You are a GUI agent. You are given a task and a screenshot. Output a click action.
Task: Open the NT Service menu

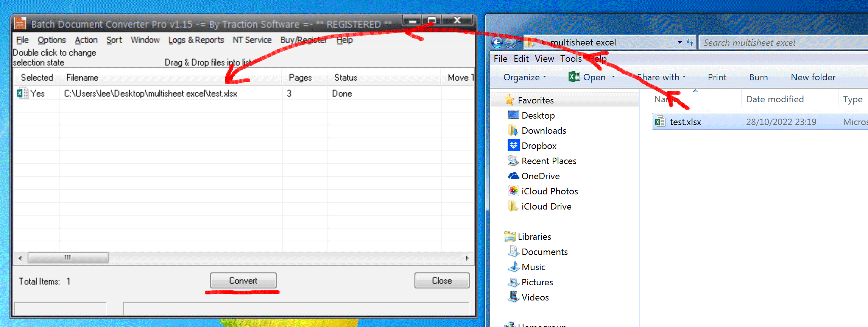(x=252, y=40)
